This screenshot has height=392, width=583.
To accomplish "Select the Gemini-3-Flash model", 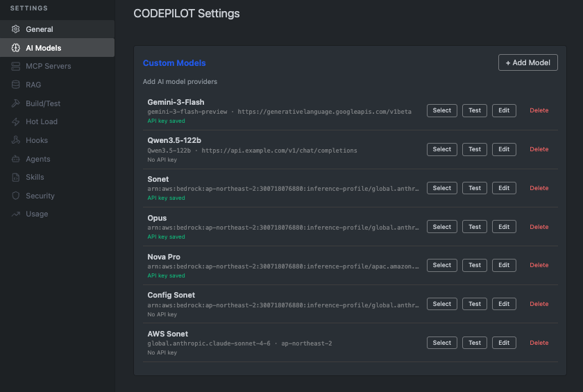I will coord(441,110).
